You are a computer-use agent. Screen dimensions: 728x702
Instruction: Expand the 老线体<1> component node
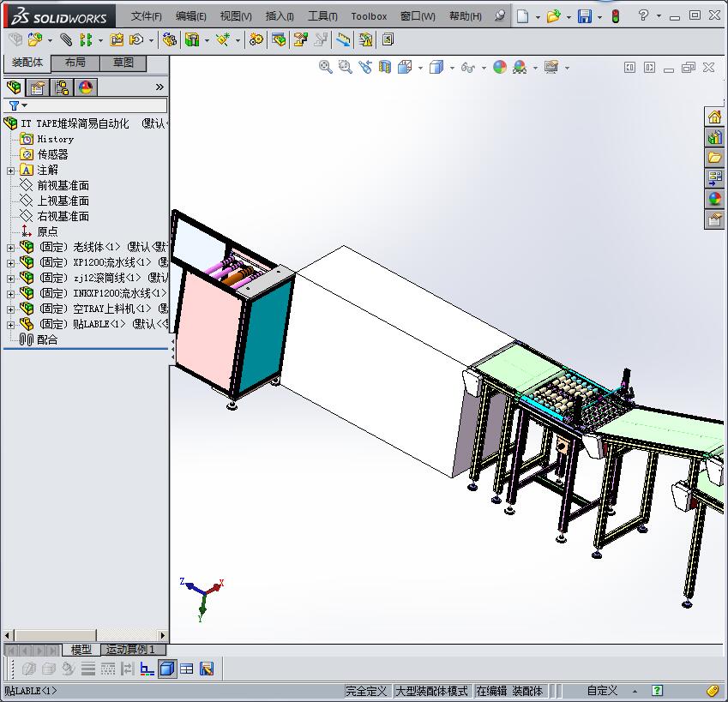10,248
